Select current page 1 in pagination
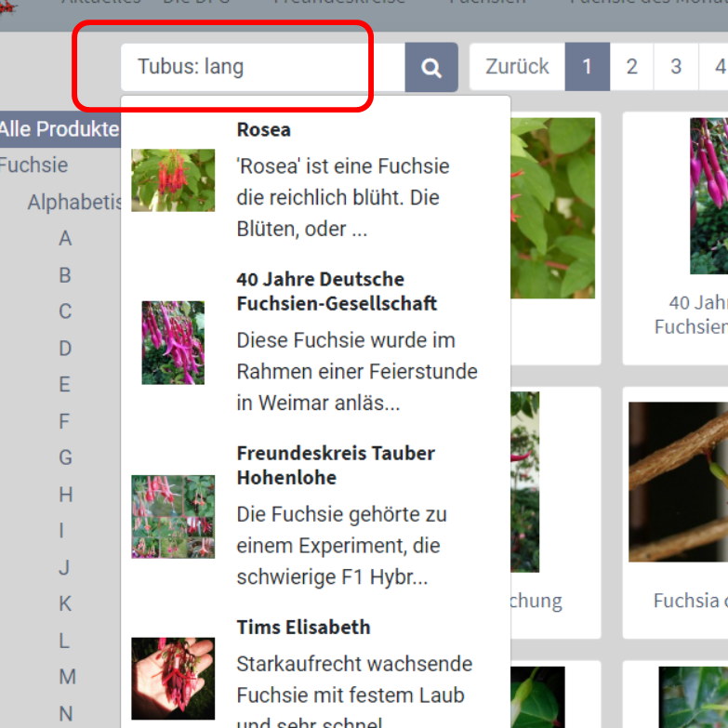 [587, 67]
